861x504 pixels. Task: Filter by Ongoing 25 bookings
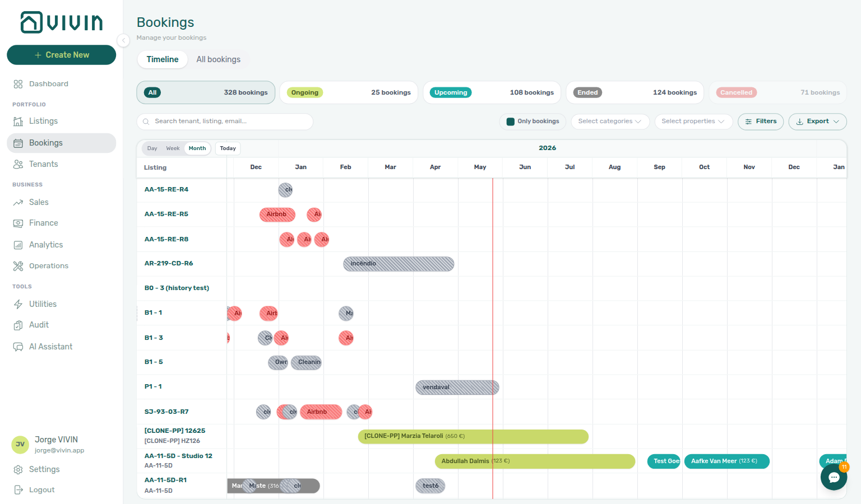click(x=349, y=92)
